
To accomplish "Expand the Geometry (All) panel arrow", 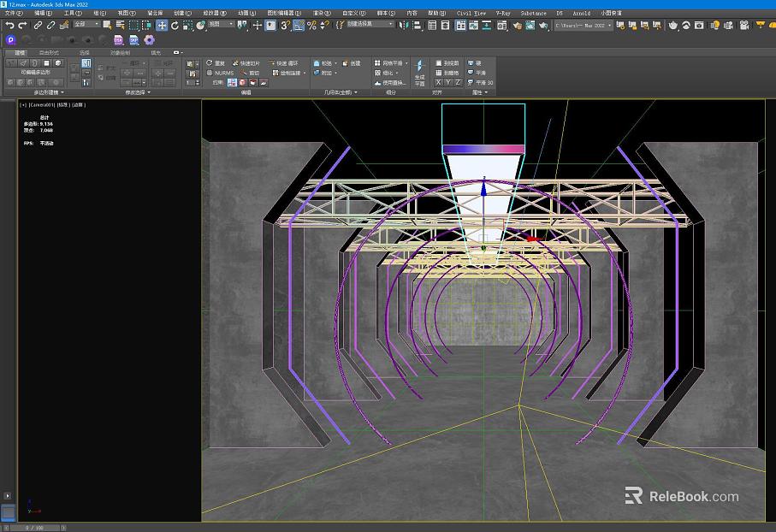I will [x=356, y=92].
